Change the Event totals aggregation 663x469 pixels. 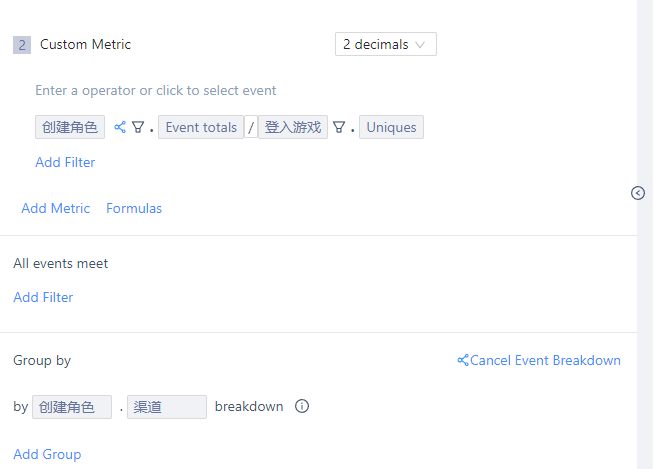tap(200, 127)
